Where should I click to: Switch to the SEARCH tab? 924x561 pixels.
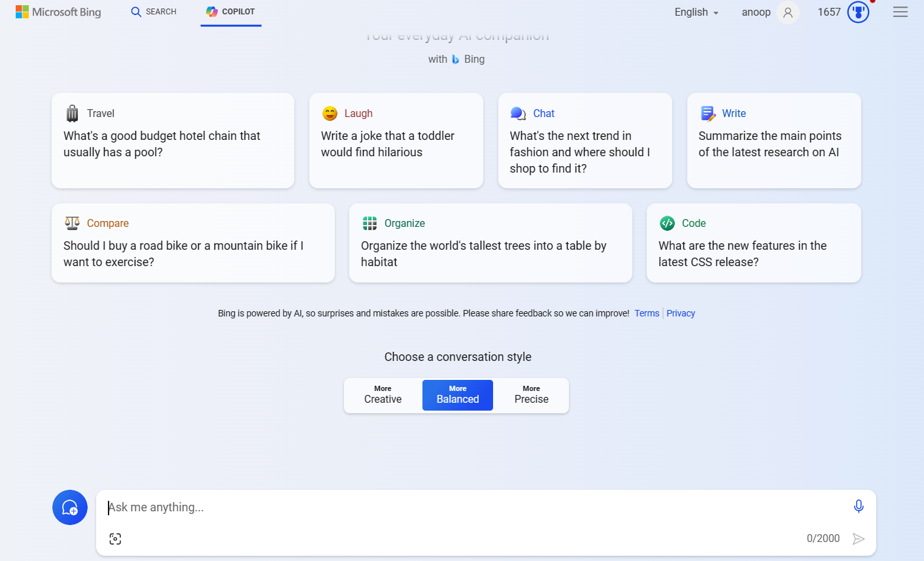click(x=154, y=12)
